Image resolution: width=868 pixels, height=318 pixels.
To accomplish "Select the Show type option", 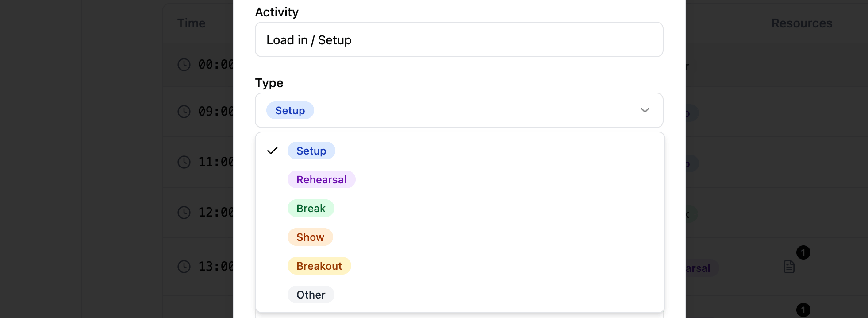I will 310,237.
